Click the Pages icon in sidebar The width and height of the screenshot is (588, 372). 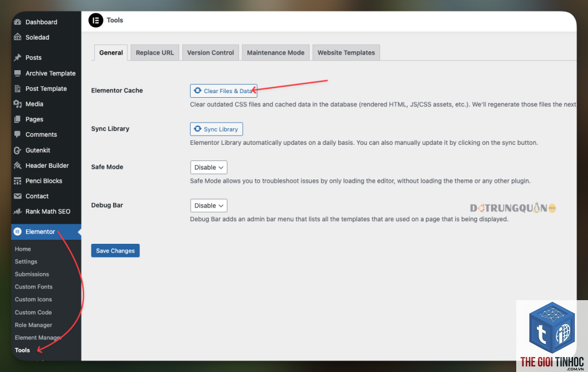18,120
